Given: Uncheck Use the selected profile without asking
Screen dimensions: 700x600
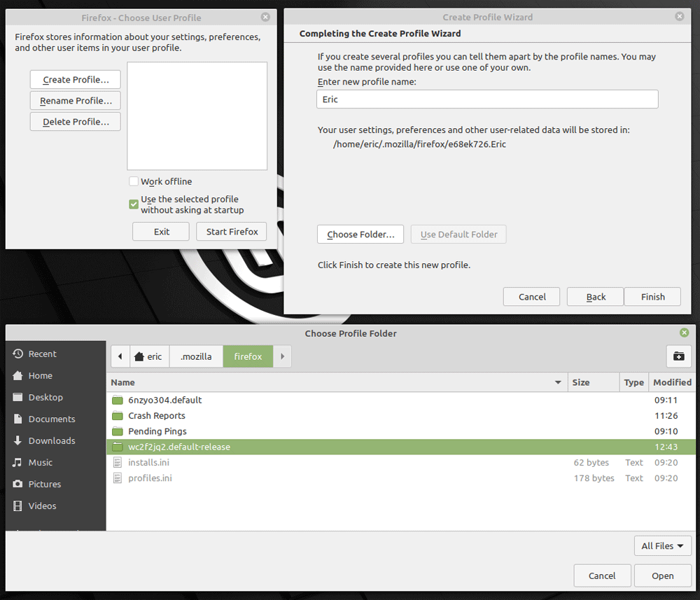Looking at the screenshot, I should tap(134, 204).
